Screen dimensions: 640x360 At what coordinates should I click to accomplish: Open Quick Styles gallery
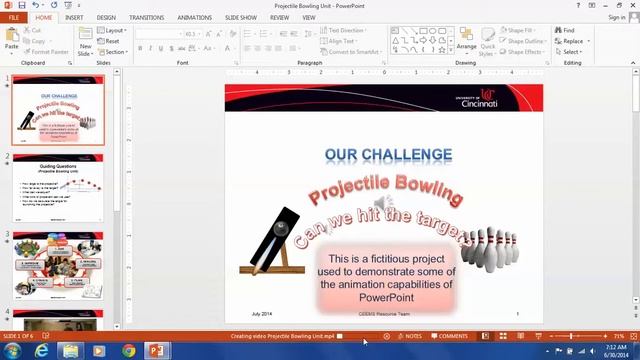[487, 42]
